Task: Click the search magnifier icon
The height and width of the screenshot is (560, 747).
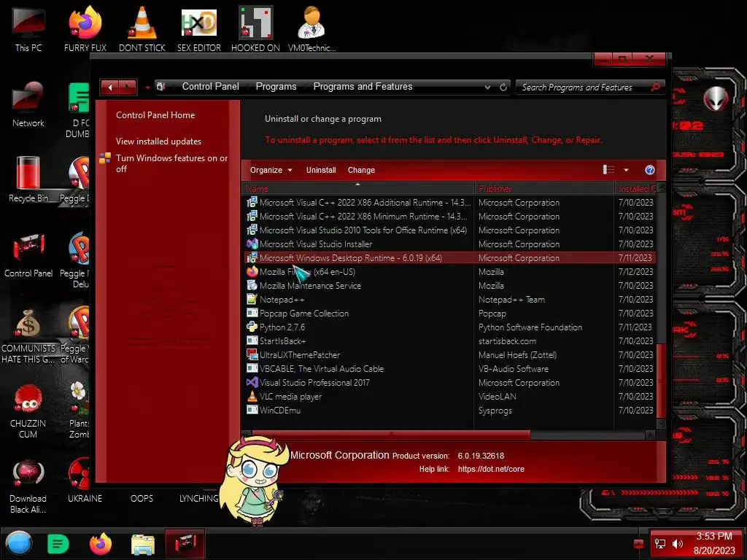Action: [x=655, y=87]
